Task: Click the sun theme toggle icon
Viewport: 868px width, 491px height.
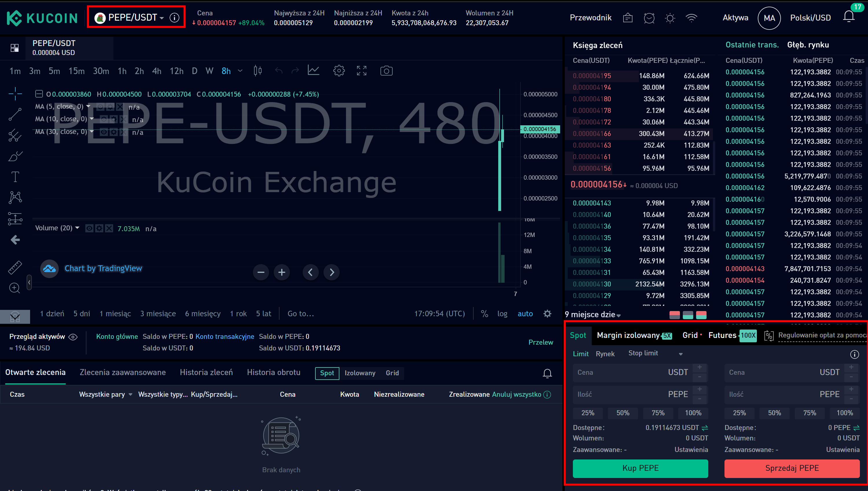Action: coord(670,18)
